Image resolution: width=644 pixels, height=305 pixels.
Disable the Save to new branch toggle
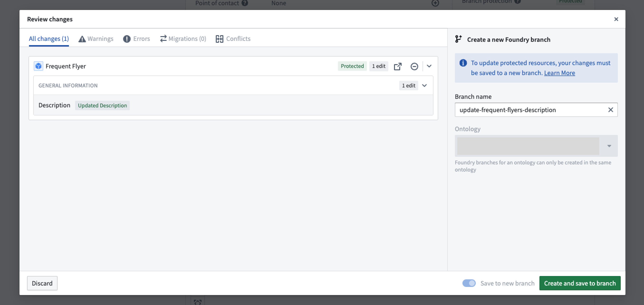[x=469, y=283]
